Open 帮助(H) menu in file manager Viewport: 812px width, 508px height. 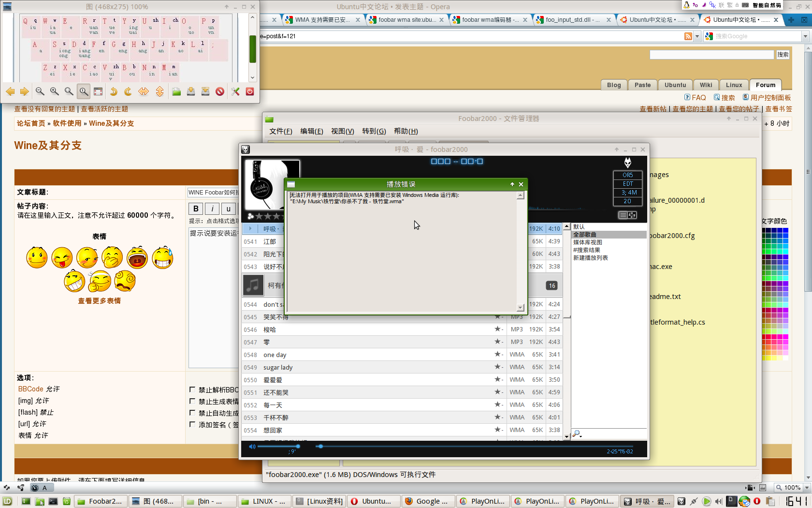tap(406, 131)
